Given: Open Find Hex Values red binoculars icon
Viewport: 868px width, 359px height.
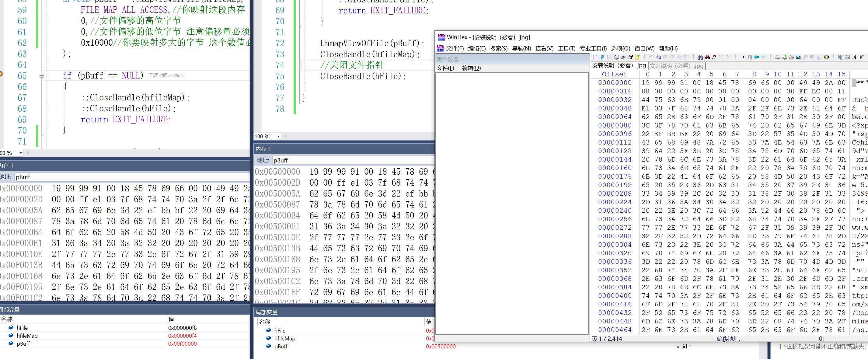Looking at the screenshot, I should 708,57.
